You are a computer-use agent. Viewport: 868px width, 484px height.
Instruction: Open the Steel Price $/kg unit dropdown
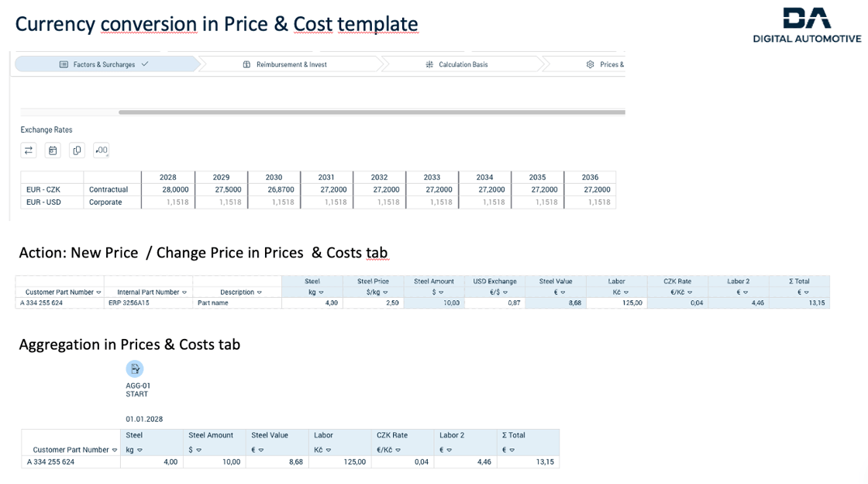[x=385, y=292]
